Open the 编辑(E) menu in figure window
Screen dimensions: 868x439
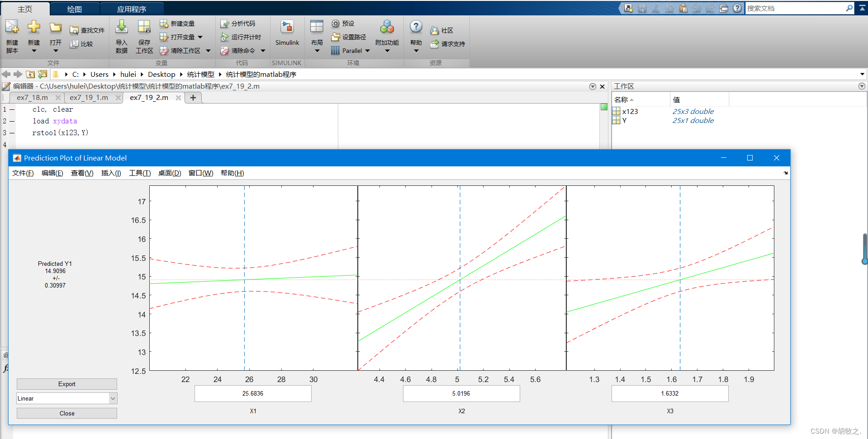(52, 173)
